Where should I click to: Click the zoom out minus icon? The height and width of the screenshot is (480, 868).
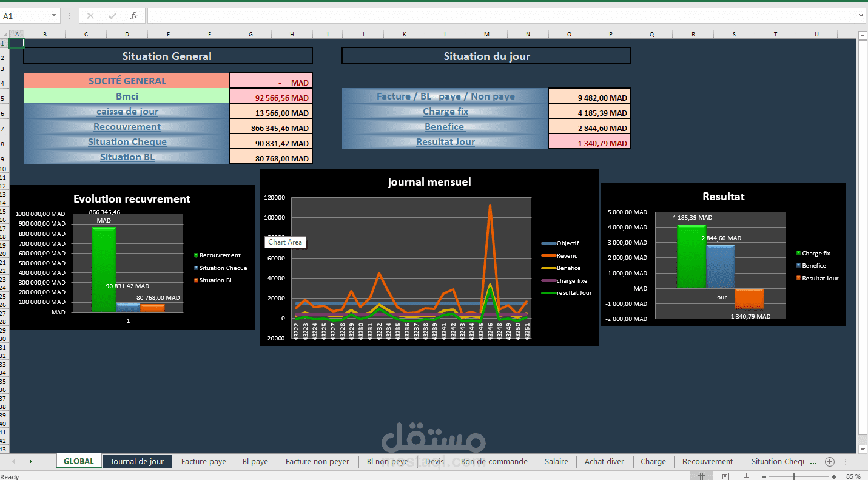pyautogui.click(x=764, y=477)
